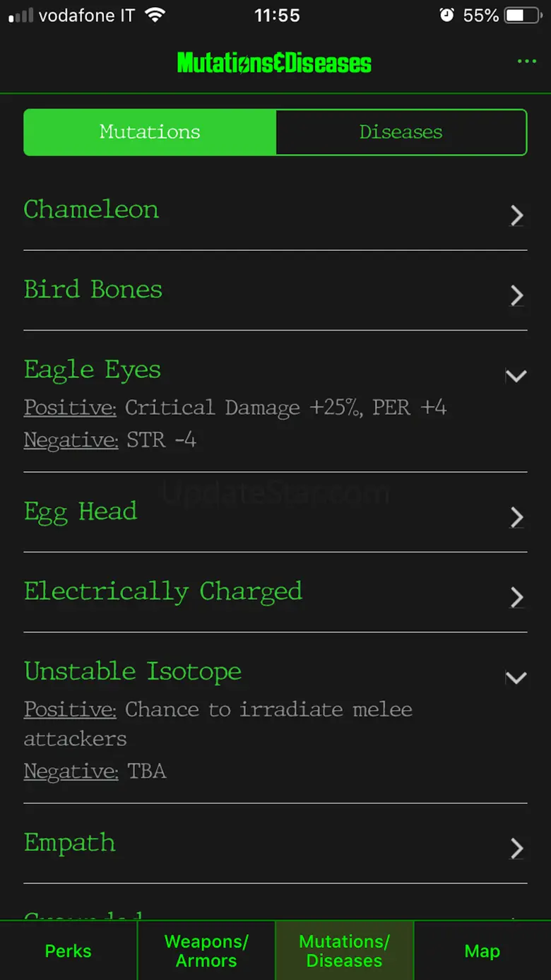
Task: Collapse the Eagle Eyes details chevron
Action: coord(516,377)
